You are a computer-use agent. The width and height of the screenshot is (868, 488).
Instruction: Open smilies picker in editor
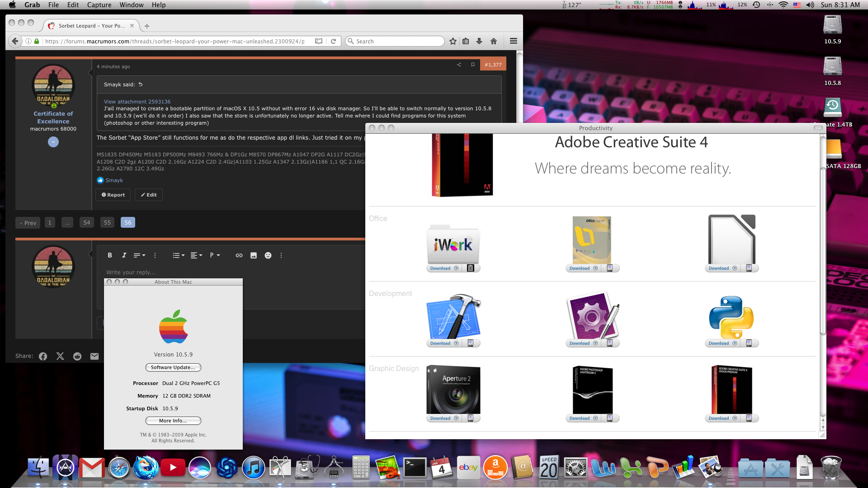(x=268, y=255)
